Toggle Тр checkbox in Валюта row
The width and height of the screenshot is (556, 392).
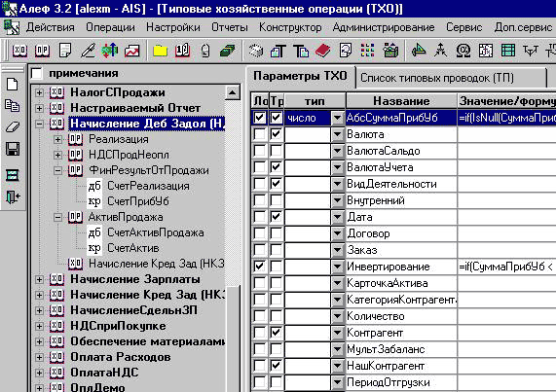[277, 134]
